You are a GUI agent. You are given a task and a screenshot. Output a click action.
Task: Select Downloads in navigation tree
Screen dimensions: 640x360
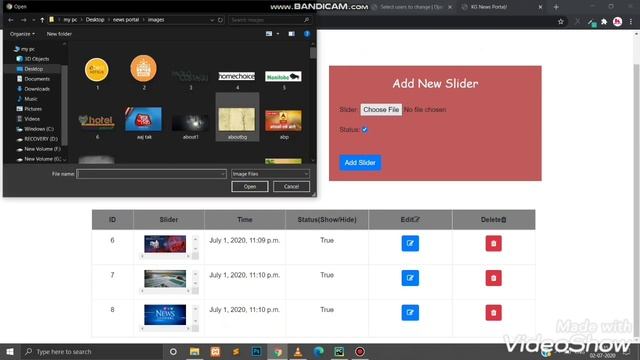tap(37, 89)
